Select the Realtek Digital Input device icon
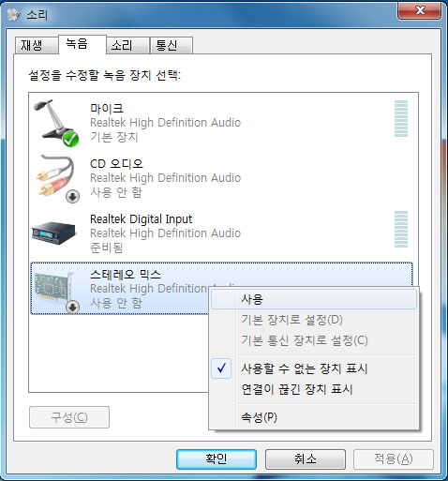The width and height of the screenshot is (448, 481). [x=54, y=233]
